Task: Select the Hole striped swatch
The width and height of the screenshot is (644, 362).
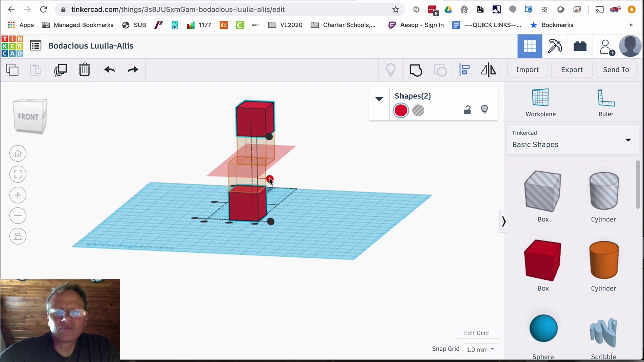Action: point(418,110)
